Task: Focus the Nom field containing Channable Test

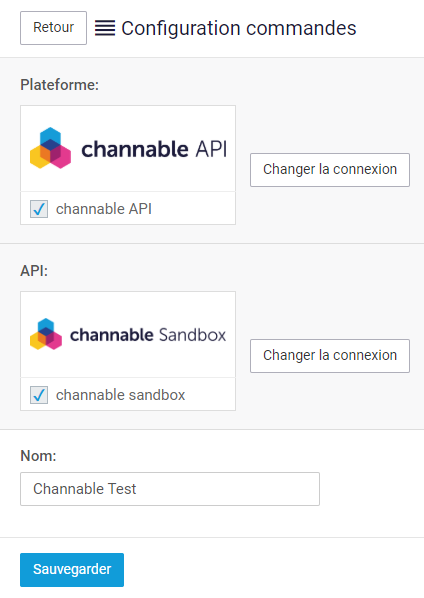Action: point(170,489)
